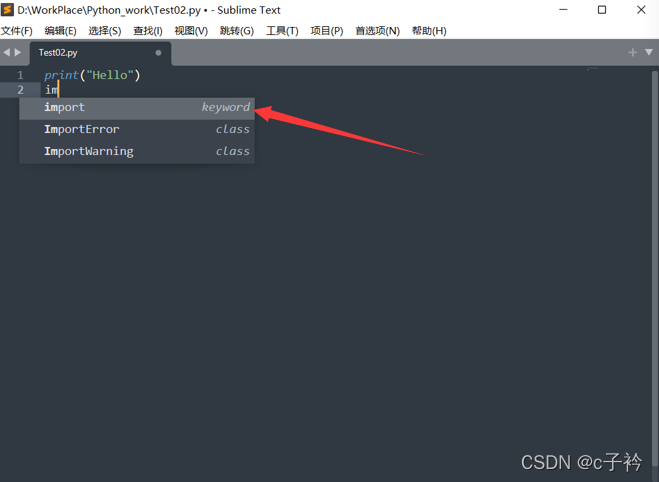
Task: Maximize the Sublime Text window
Action: pyautogui.click(x=602, y=10)
